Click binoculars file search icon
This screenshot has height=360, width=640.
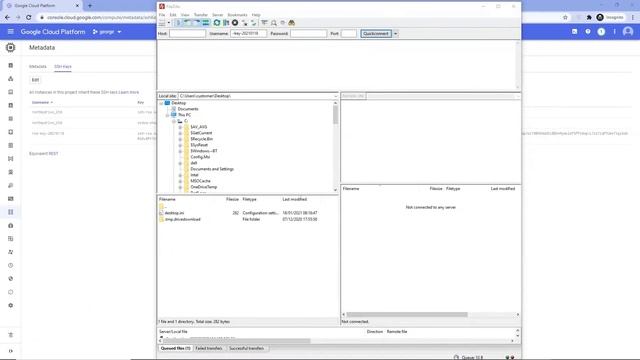(291, 23)
